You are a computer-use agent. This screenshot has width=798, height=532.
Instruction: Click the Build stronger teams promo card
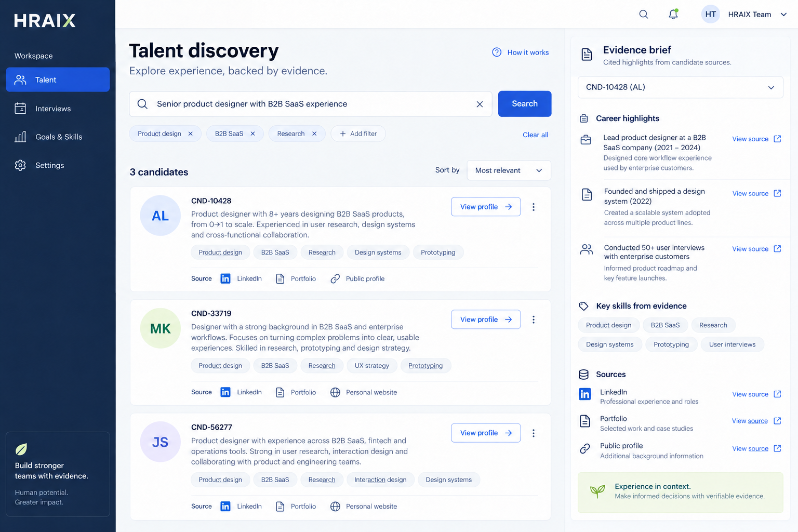pos(58,474)
